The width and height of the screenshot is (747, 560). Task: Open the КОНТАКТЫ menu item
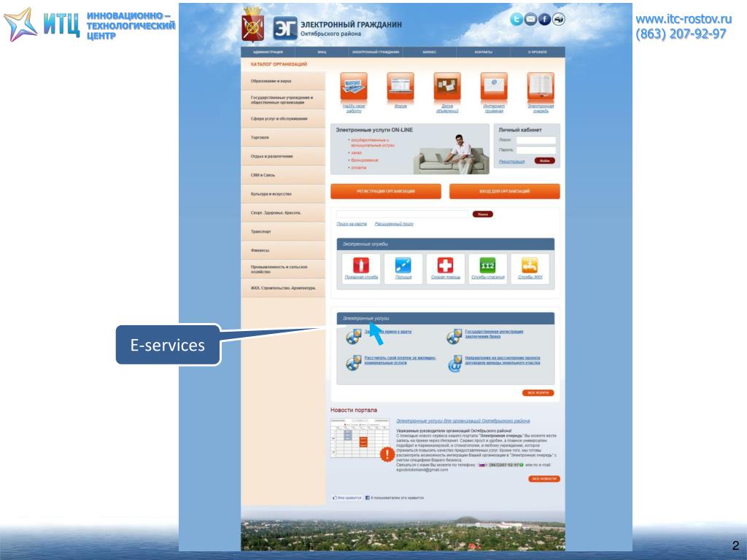click(x=483, y=52)
